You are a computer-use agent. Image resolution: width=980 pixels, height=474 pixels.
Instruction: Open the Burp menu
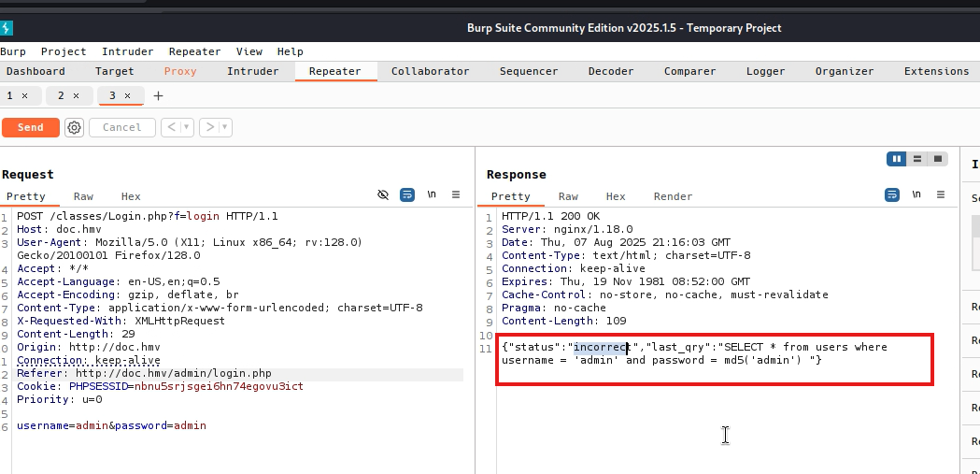[x=13, y=52]
